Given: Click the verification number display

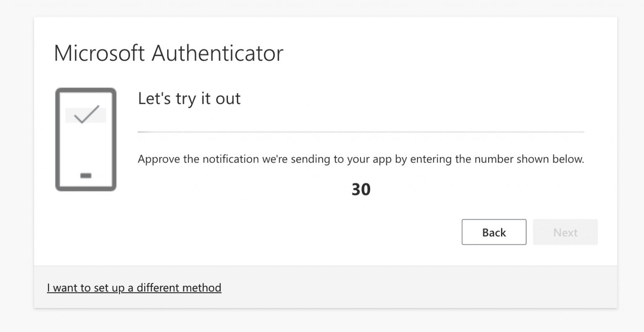Looking at the screenshot, I should (x=361, y=189).
